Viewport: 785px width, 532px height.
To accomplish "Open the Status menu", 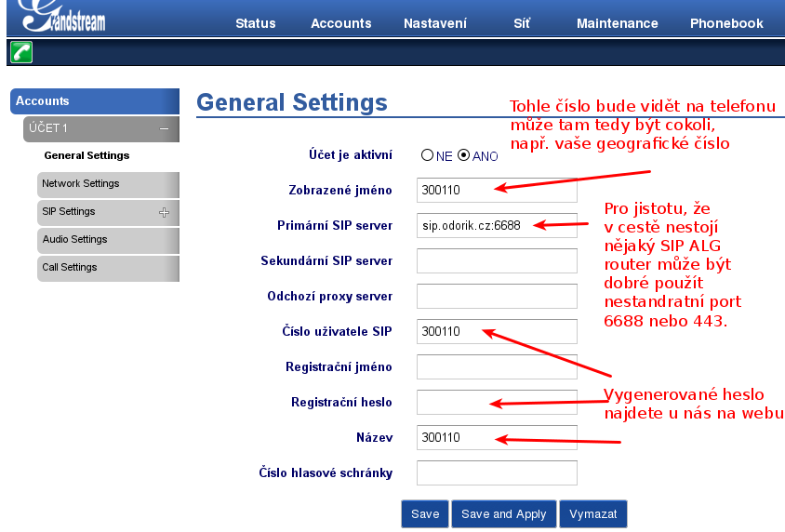I will click(x=255, y=23).
